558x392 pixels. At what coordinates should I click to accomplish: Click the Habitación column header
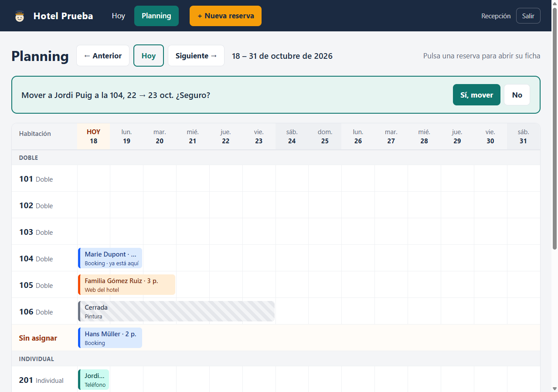click(35, 134)
